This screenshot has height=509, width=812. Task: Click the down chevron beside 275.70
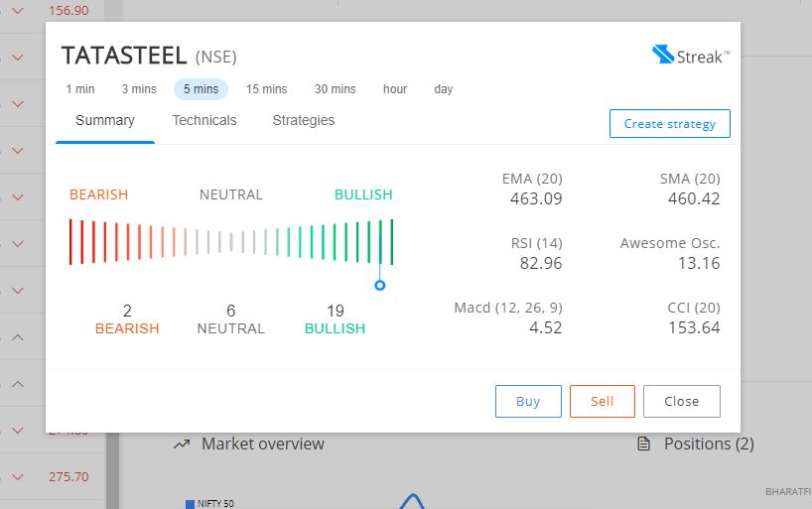click(x=18, y=477)
